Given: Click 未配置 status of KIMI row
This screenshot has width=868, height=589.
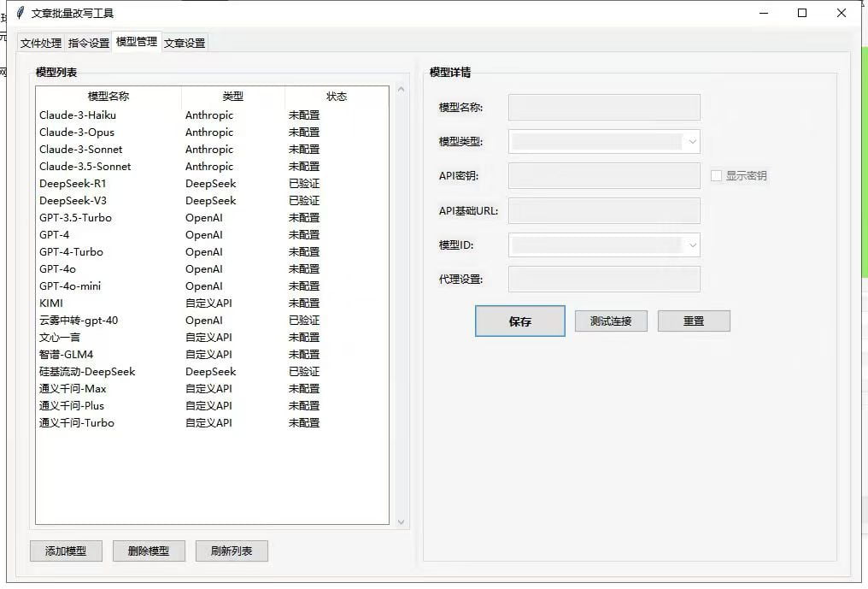Looking at the screenshot, I should [304, 303].
